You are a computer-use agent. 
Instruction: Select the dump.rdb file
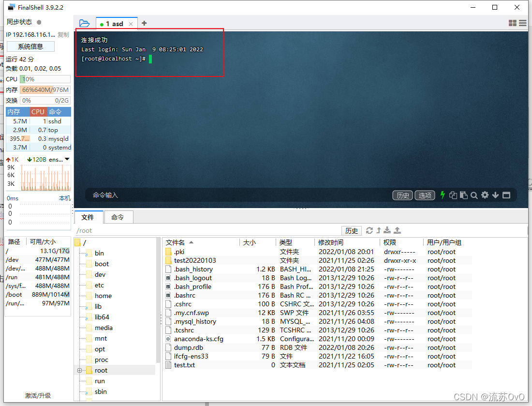[x=317, y=347]
